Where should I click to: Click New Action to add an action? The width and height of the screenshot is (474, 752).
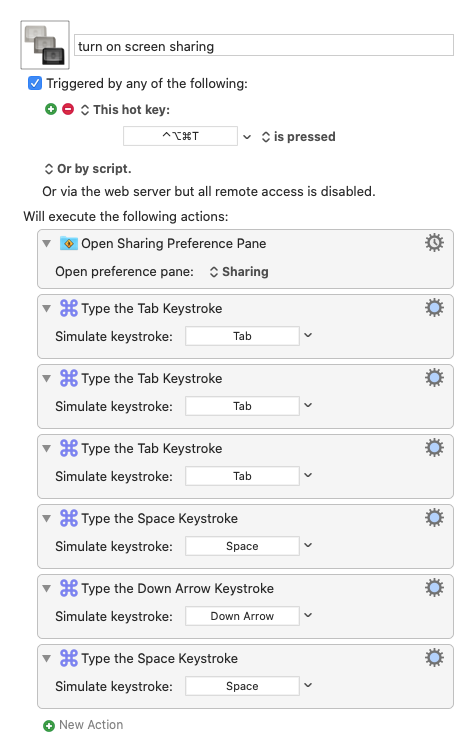[83, 725]
